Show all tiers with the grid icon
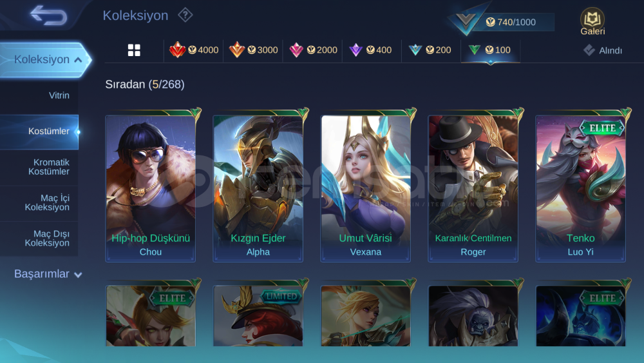 [x=134, y=50]
